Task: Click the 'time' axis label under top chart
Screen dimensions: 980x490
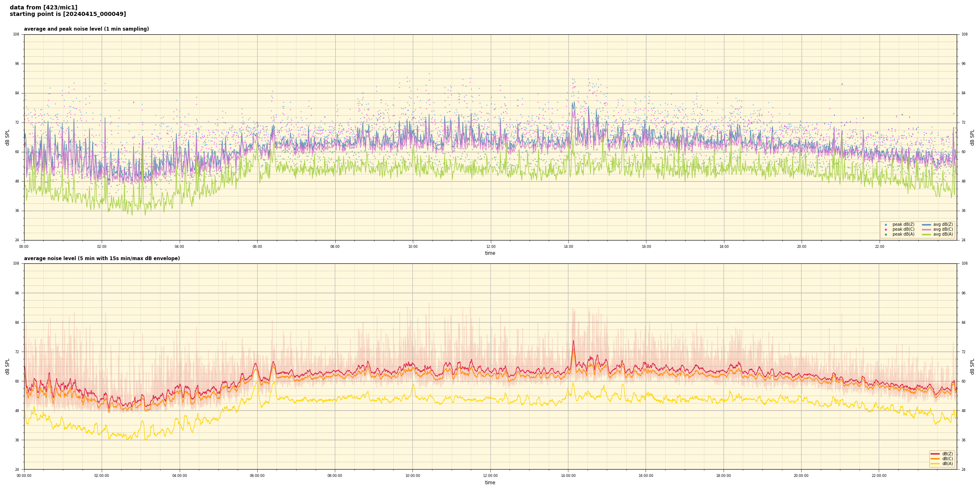Action: point(490,253)
